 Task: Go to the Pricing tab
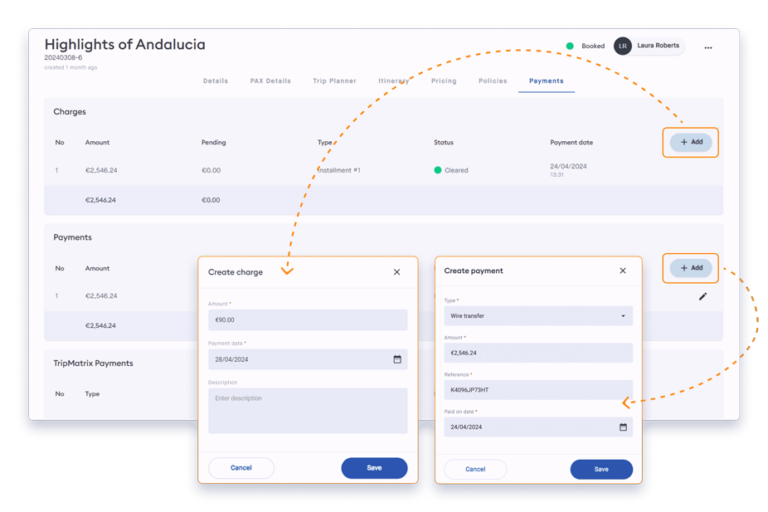pos(443,81)
